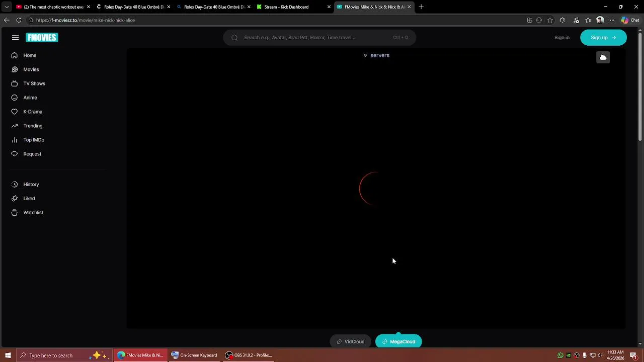
Task: Open OBS from the taskbar
Action: [249, 355]
